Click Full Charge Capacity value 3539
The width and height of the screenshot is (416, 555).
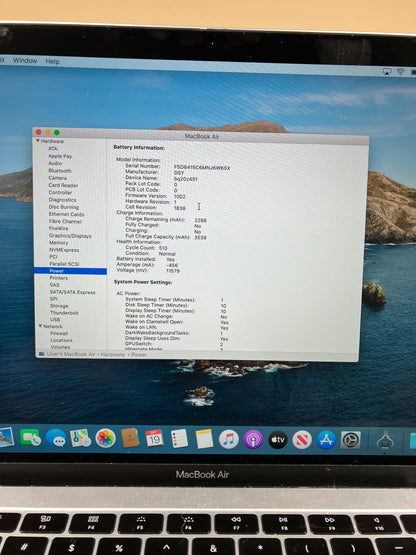[200, 237]
